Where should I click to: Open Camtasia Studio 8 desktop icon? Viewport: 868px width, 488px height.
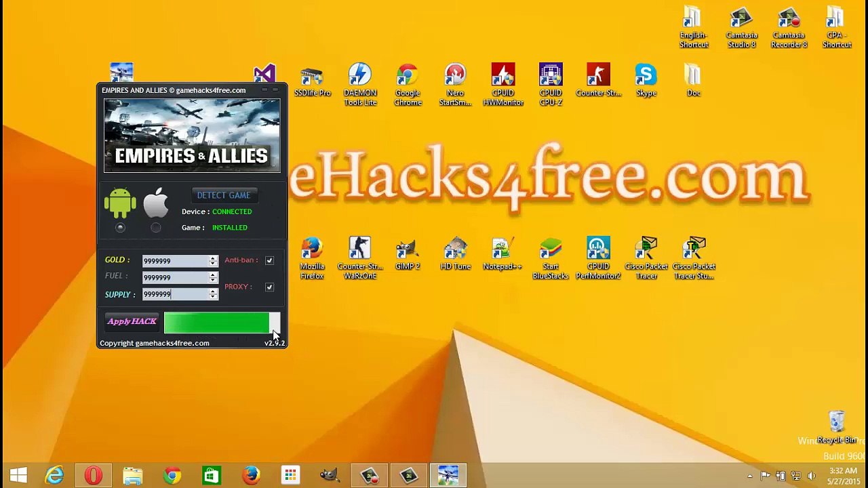coord(741,27)
